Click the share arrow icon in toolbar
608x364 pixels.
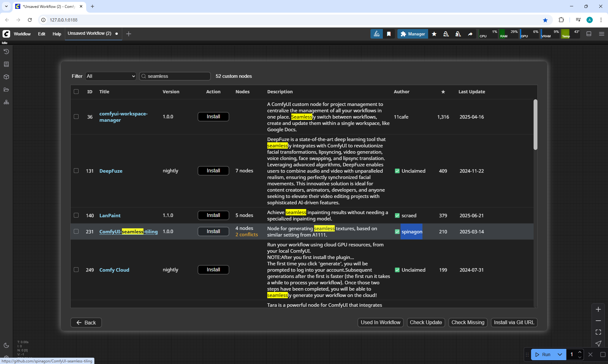(x=470, y=34)
